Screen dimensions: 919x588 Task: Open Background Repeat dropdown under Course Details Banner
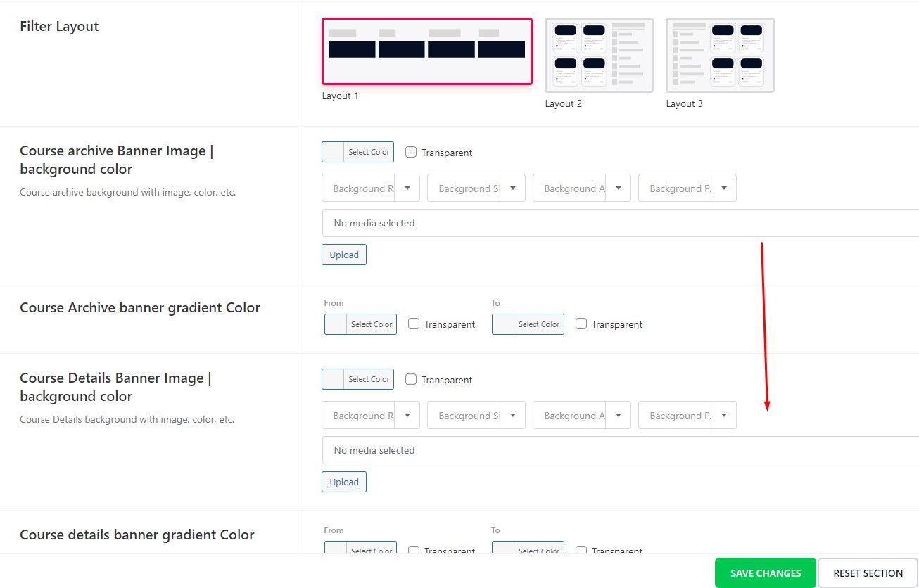[371, 416]
